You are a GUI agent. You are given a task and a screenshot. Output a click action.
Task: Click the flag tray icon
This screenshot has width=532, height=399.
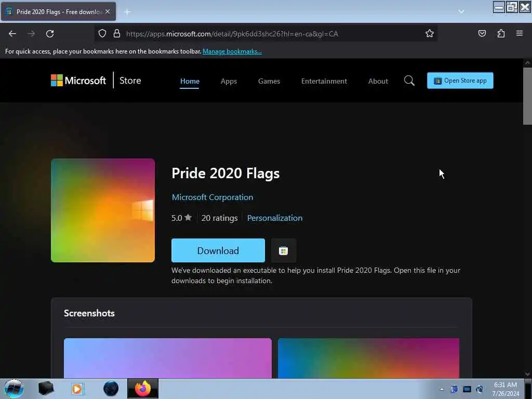pyautogui.click(x=454, y=389)
